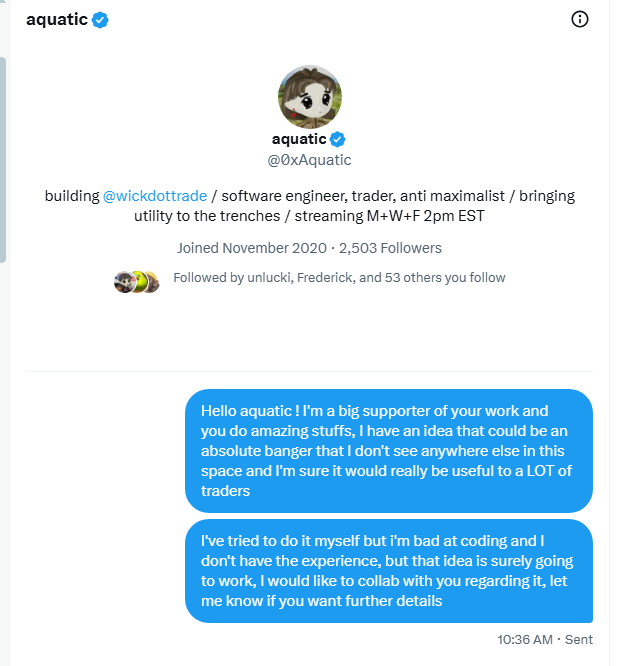621x666 pixels.
Task: Click the '10:36 AM · Sent' timestamp
Action: [545, 639]
